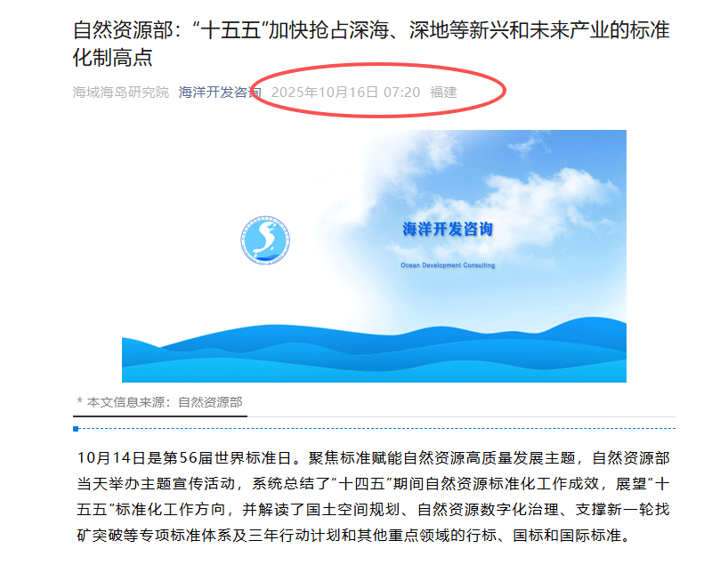Viewport: 728px width, 573px height.
Task: Open the ocean banner image
Action: pos(374,256)
